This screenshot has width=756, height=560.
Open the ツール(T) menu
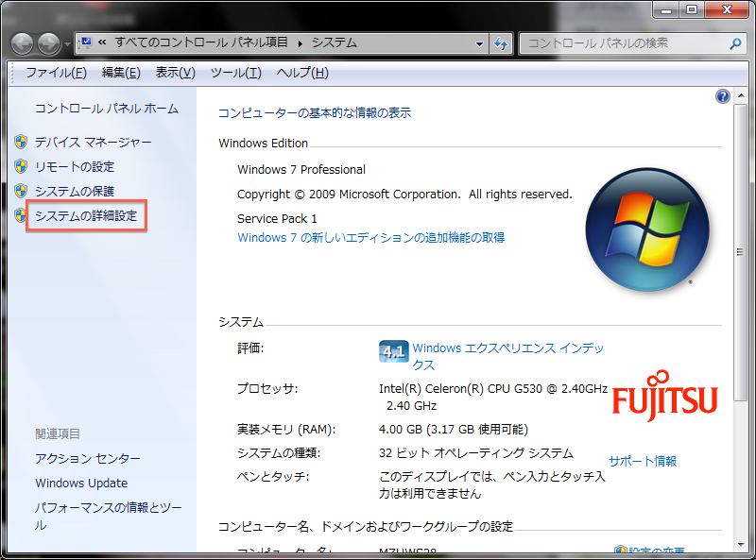point(235,73)
